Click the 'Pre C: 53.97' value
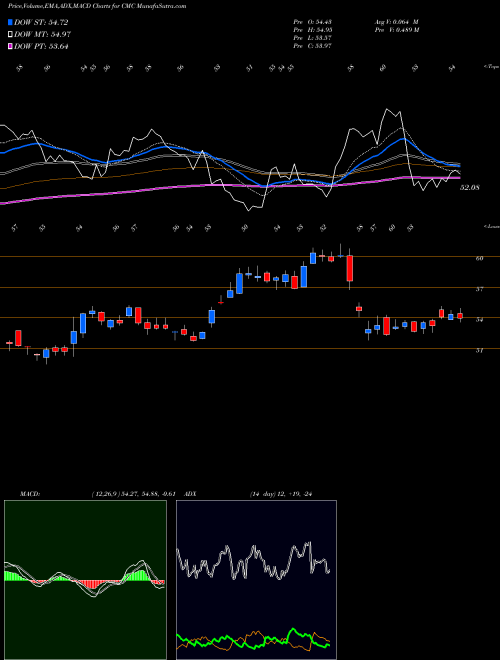This screenshot has height=660, width=500. [312, 46]
